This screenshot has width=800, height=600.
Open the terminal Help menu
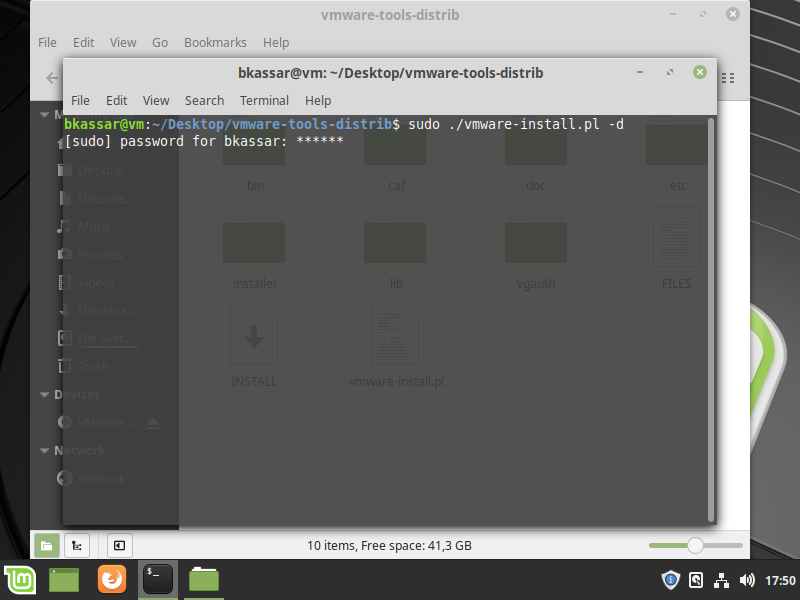coord(318,101)
